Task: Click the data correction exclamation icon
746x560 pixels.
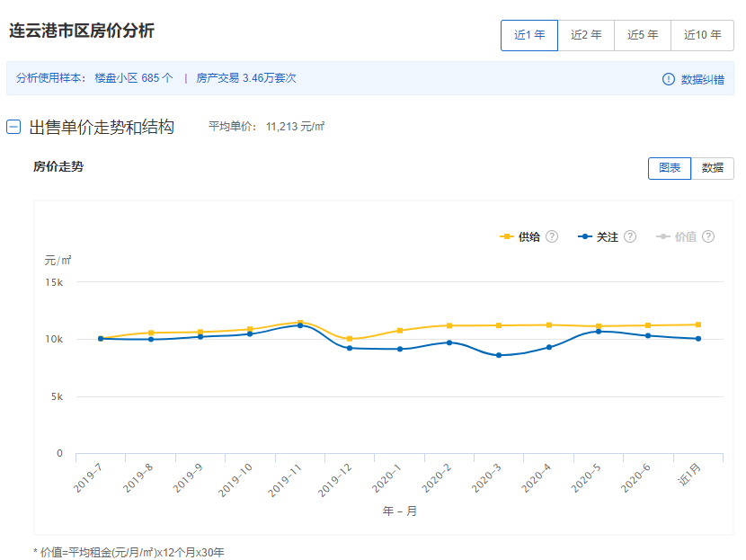Action: click(x=668, y=79)
